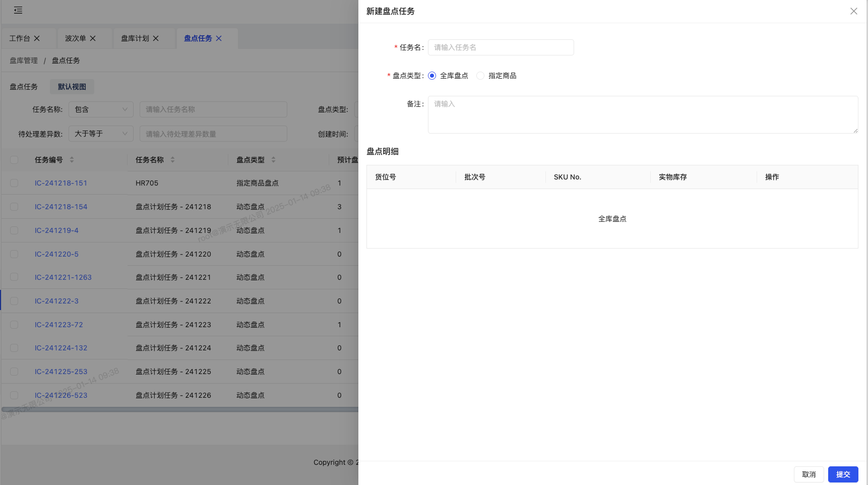868x485 pixels.
Task: Close the 盘库计划 tab
Action: pos(156,38)
